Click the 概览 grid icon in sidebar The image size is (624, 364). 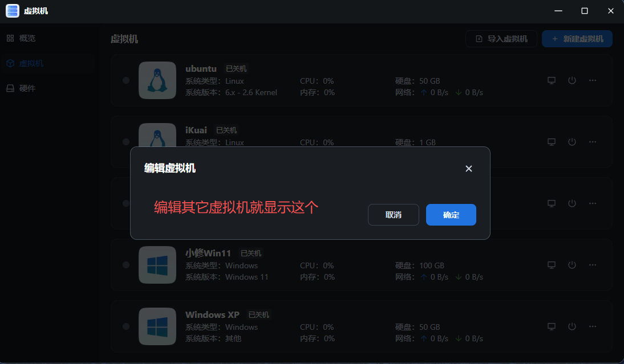[x=10, y=38]
